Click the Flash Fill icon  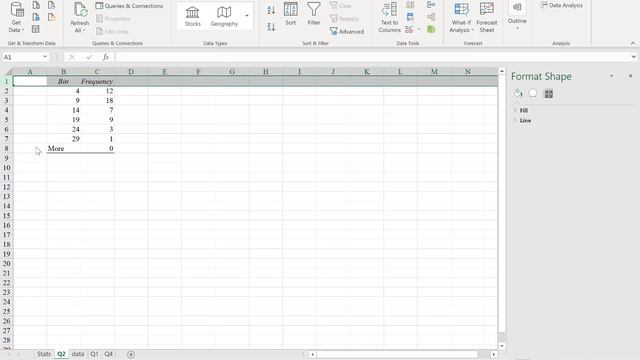pos(410,5)
